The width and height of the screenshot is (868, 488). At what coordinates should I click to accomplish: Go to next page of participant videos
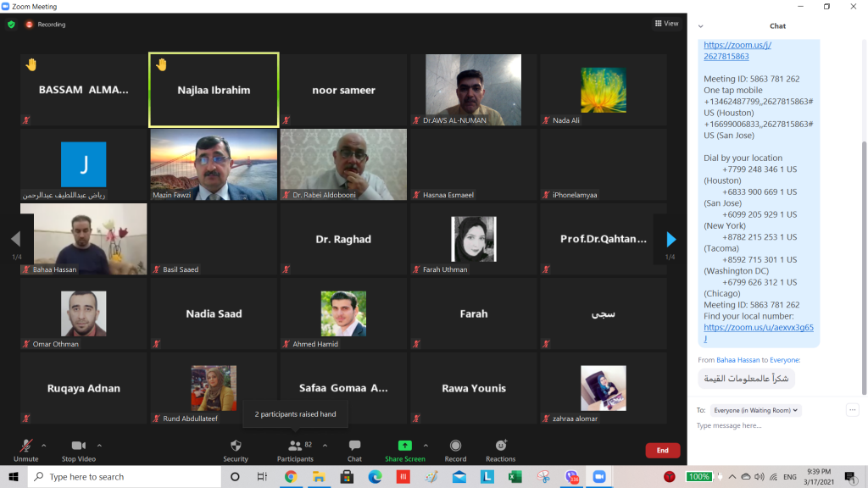(670, 239)
